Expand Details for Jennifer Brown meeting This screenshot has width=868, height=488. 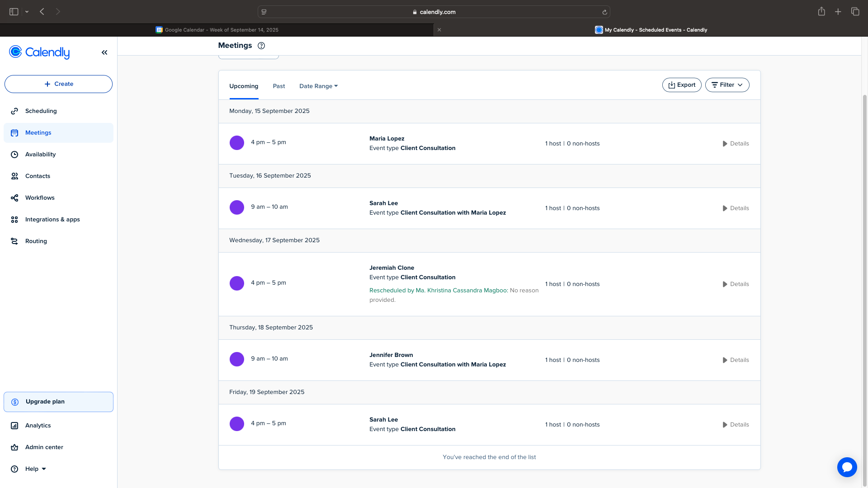736,360
